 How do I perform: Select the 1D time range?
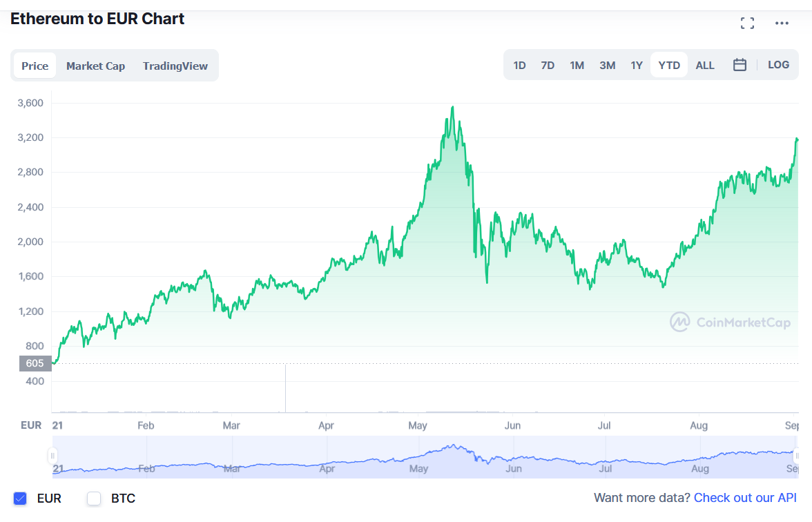click(519, 65)
